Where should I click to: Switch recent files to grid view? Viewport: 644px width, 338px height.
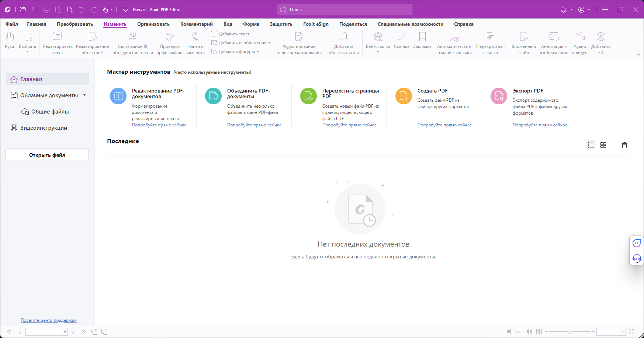pyautogui.click(x=603, y=145)
